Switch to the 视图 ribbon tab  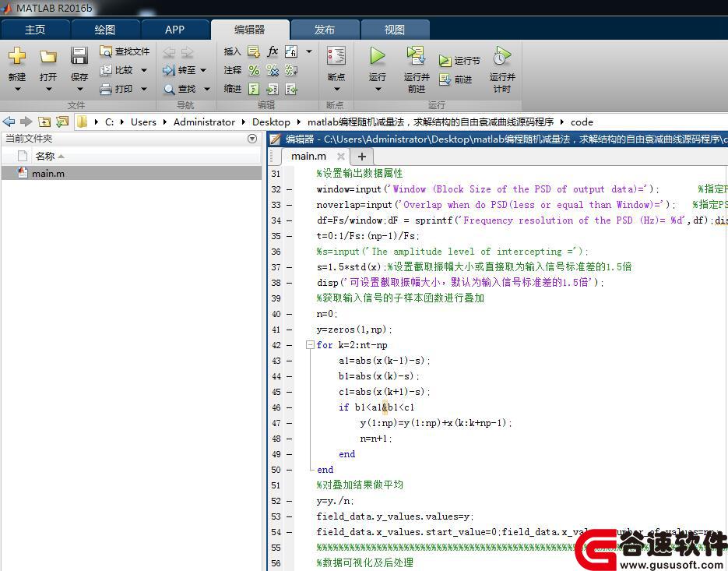click(395, 30)
